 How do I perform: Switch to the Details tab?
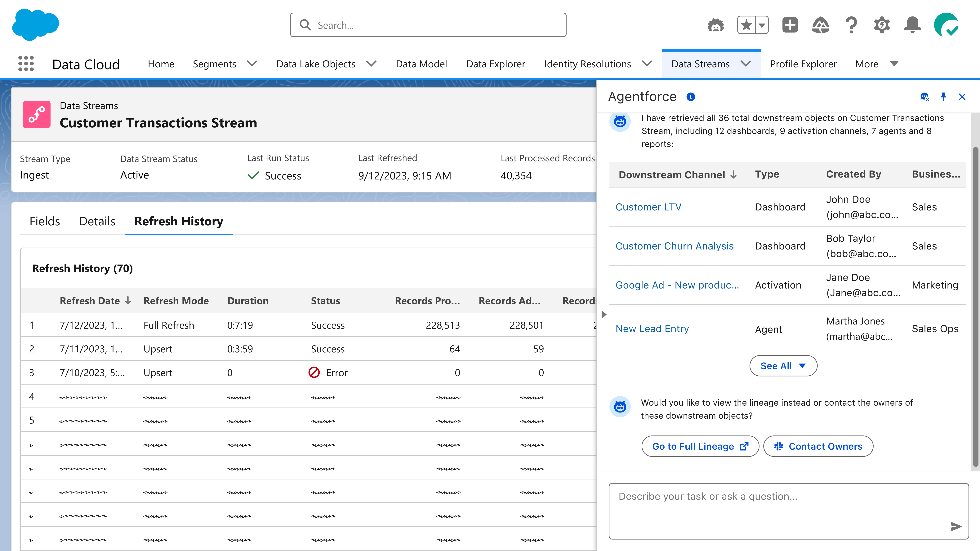pos(97,221)
